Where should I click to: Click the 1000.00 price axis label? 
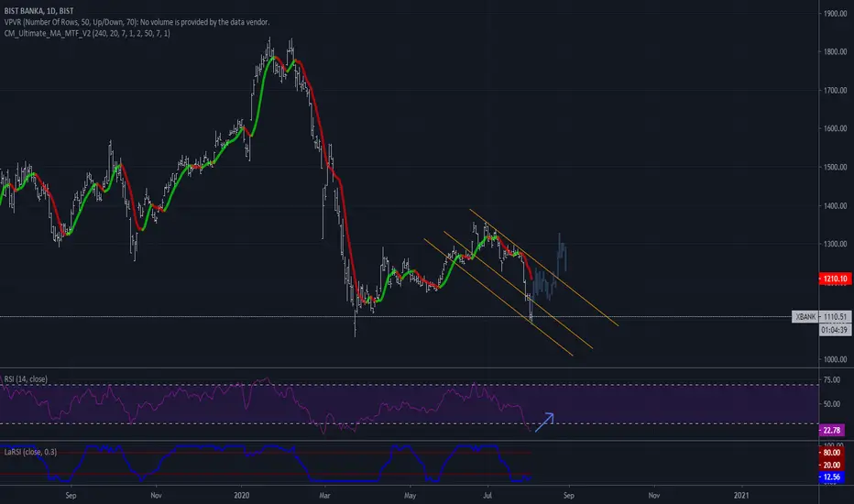[835, 359]
